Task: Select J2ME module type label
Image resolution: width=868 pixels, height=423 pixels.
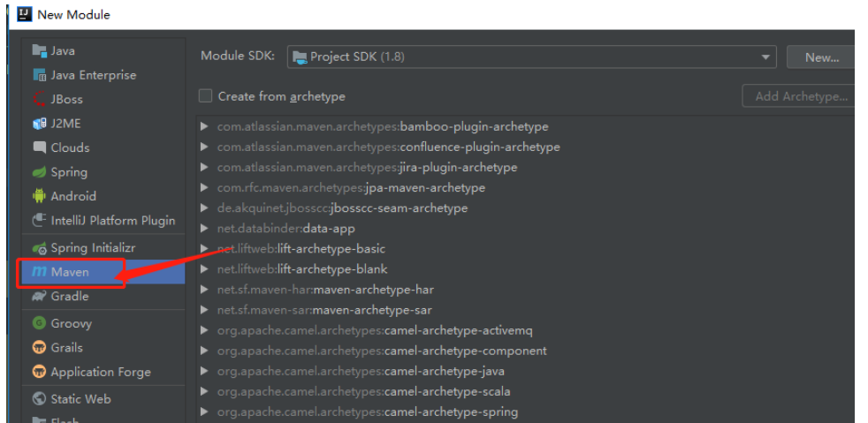Action: coord(66,124)
